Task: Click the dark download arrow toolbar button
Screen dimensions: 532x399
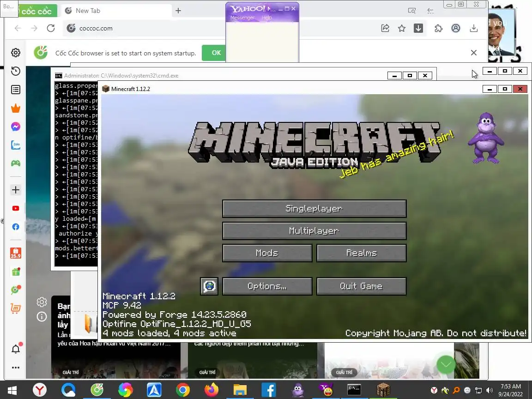Action: pos(418,28)
